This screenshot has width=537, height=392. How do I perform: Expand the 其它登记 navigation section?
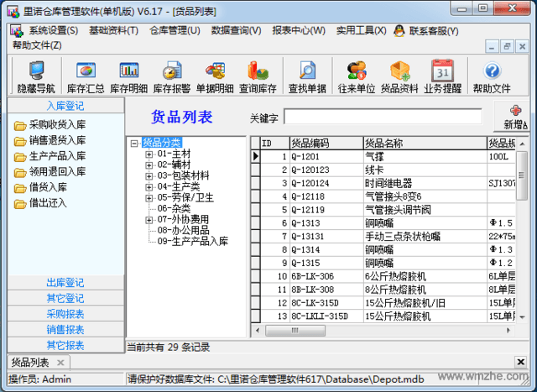pyautogui.click(x=65, y=299)
